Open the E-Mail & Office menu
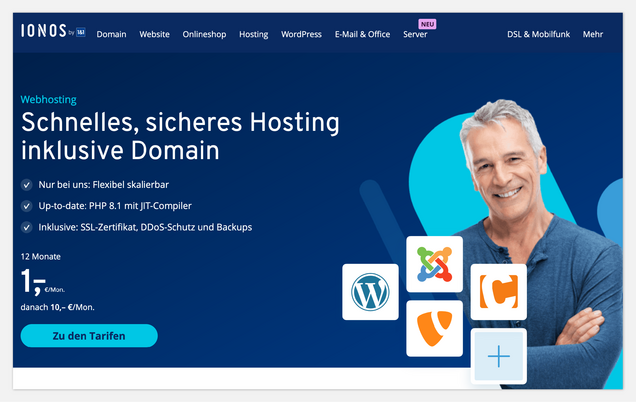Image resolution: width=636 pixels, height=402 pixels. tap(362, 34)
